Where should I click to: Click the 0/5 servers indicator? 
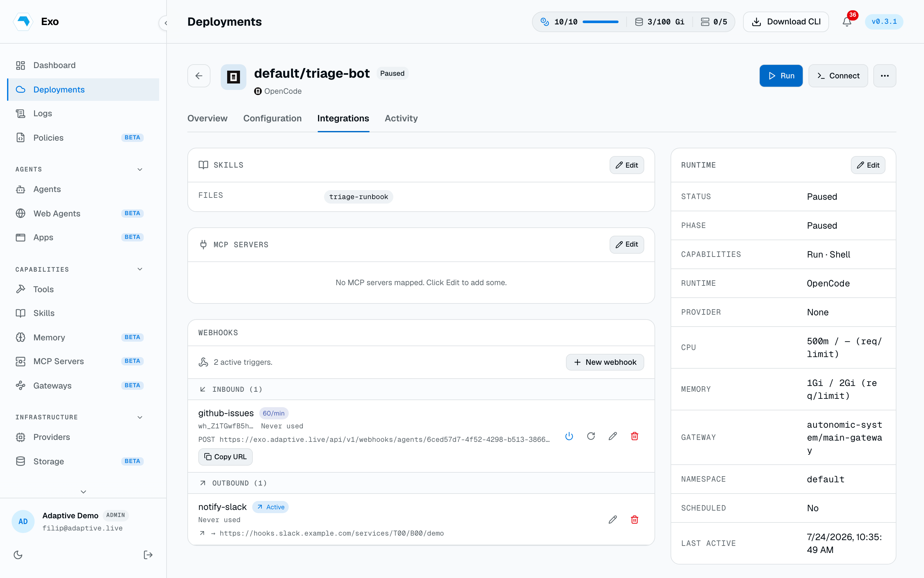714,22
